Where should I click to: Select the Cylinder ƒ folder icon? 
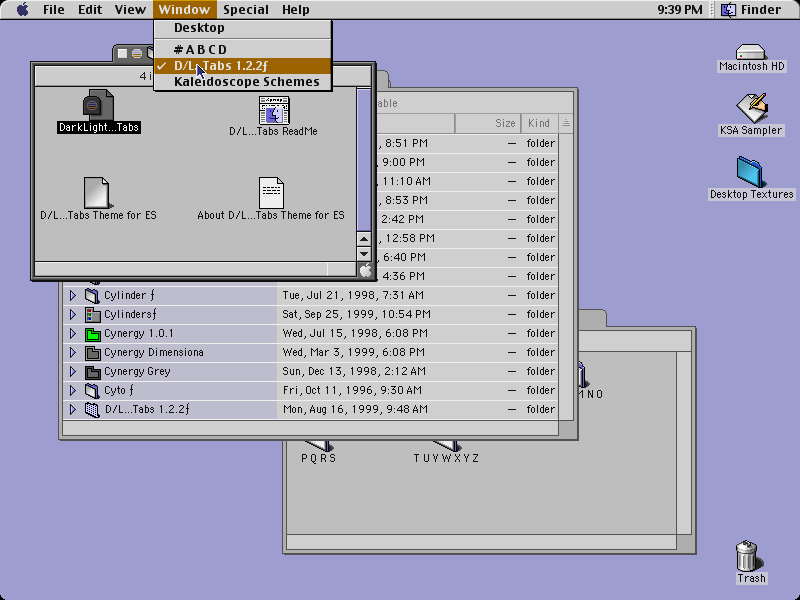coord(92,295)
